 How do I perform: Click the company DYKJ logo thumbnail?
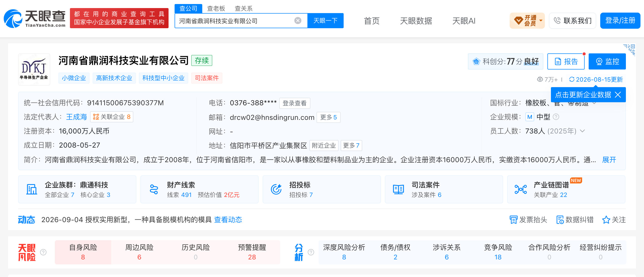click(x=34, y=69)
